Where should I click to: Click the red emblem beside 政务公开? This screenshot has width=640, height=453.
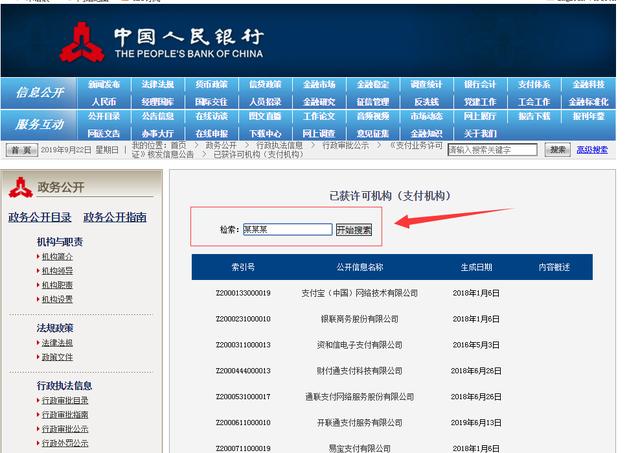pos(19,186)
